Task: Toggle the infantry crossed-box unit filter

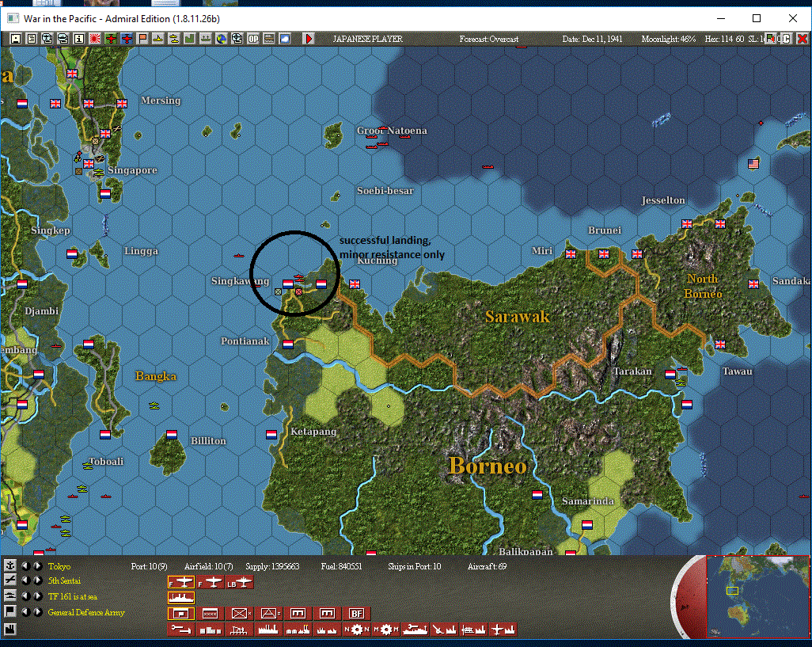Action: click(239, 613)
